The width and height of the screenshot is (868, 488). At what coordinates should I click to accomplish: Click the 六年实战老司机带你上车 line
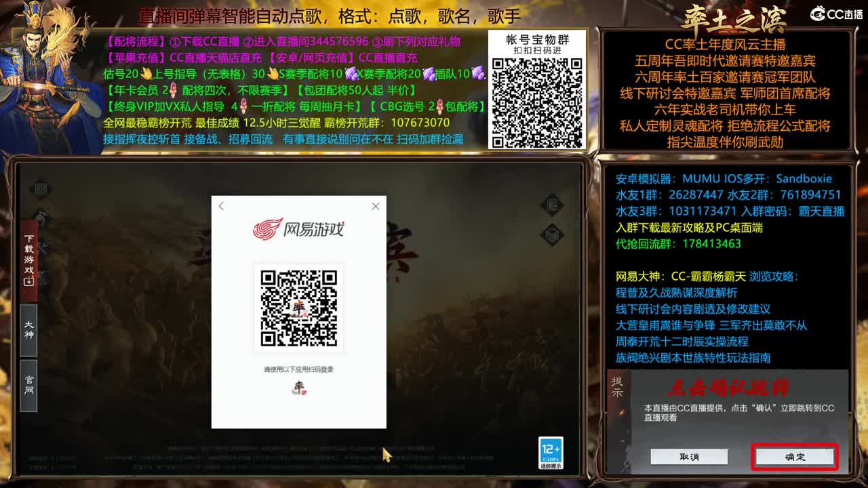tap(725, 110)
